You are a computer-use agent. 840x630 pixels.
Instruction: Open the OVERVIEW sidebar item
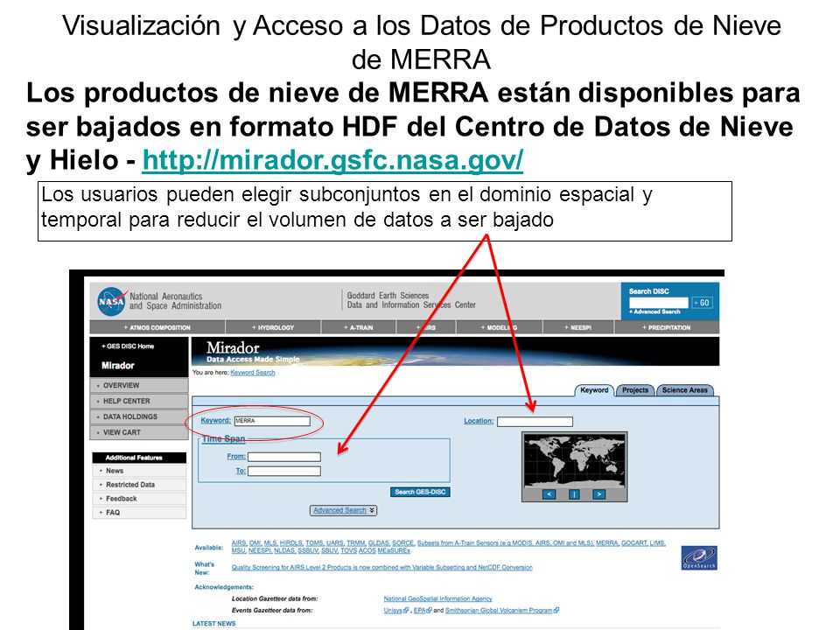[x=139, y=385]
